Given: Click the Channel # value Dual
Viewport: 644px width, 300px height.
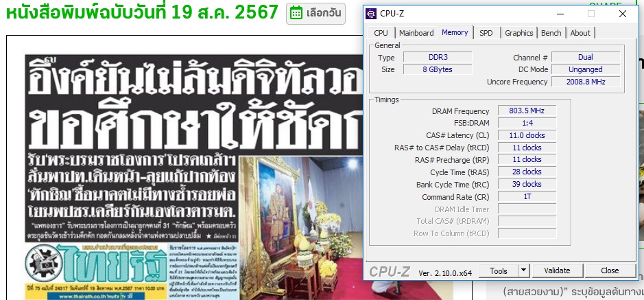Looking at the screenshot, I should click(x=585, y=57).
